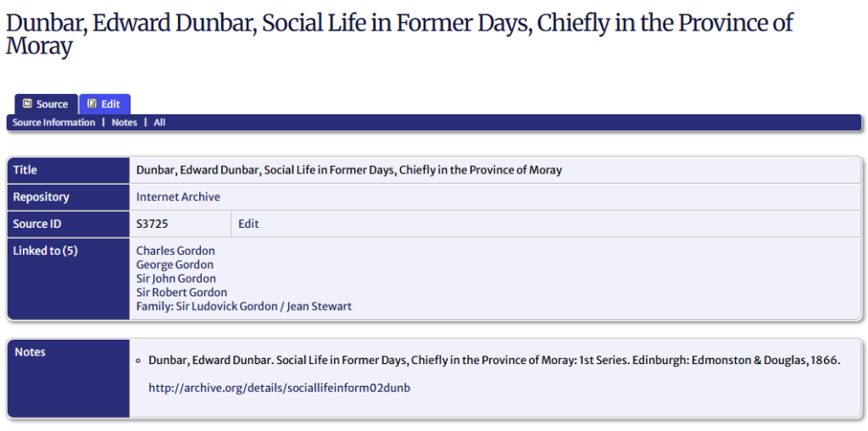Click the Edit tab pencil icon
This screenshot has height=431, width=868.
(x=92, y=104)
